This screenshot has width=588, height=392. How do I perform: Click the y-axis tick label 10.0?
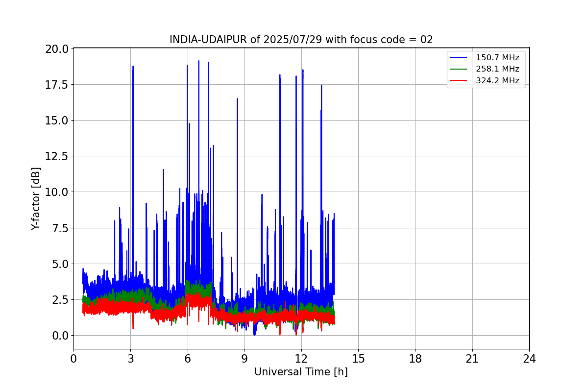pyautogui.click(x=57, y=192)
